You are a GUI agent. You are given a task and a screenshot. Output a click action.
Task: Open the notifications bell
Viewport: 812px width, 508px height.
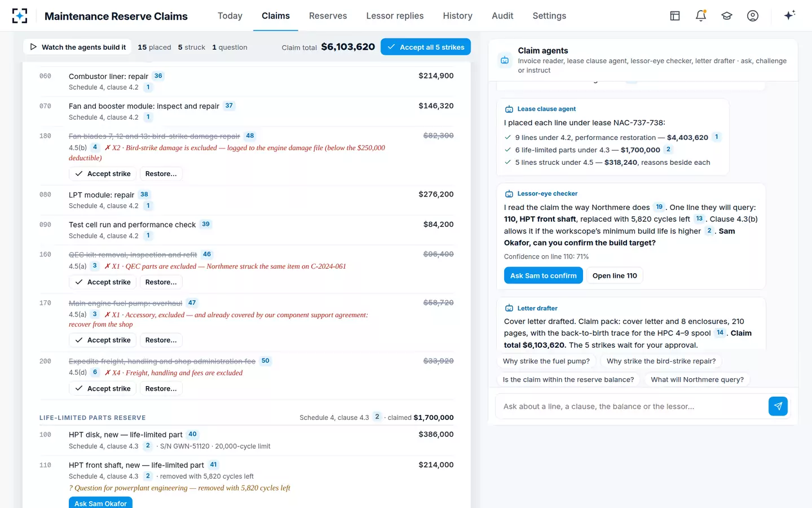click(701, 16)
